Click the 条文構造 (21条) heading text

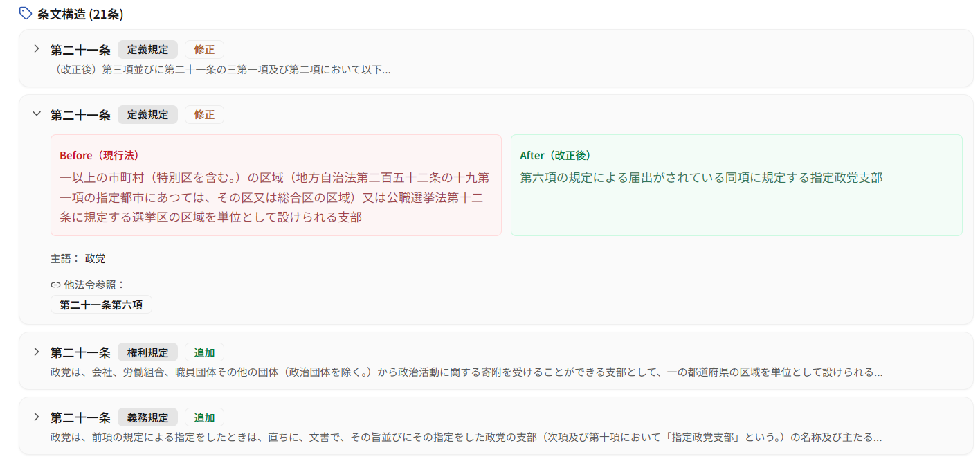(80, 14)
